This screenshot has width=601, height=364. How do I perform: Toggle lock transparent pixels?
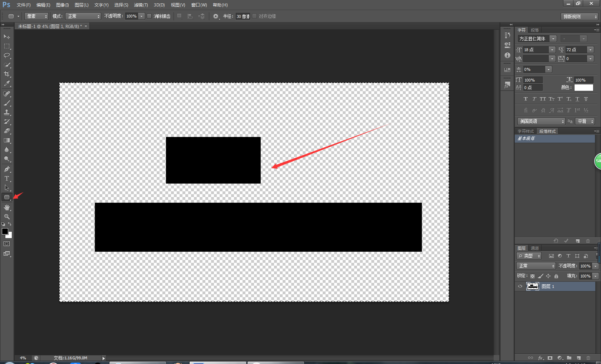click(532, 276)
